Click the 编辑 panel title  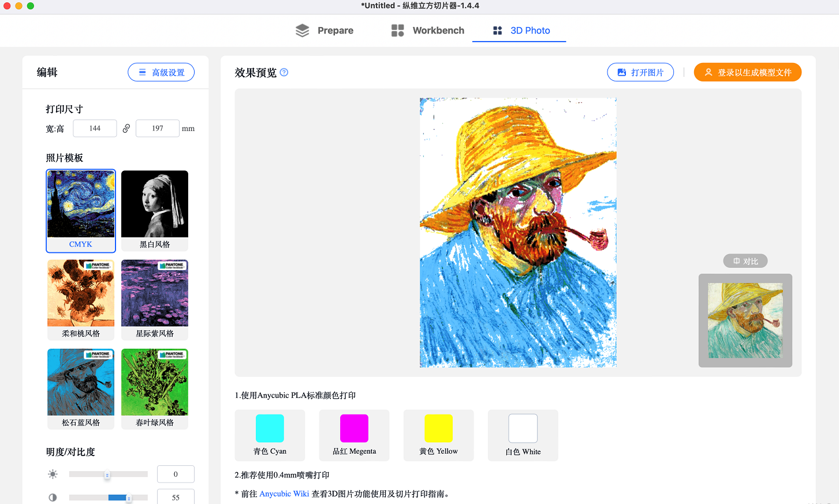47,72
